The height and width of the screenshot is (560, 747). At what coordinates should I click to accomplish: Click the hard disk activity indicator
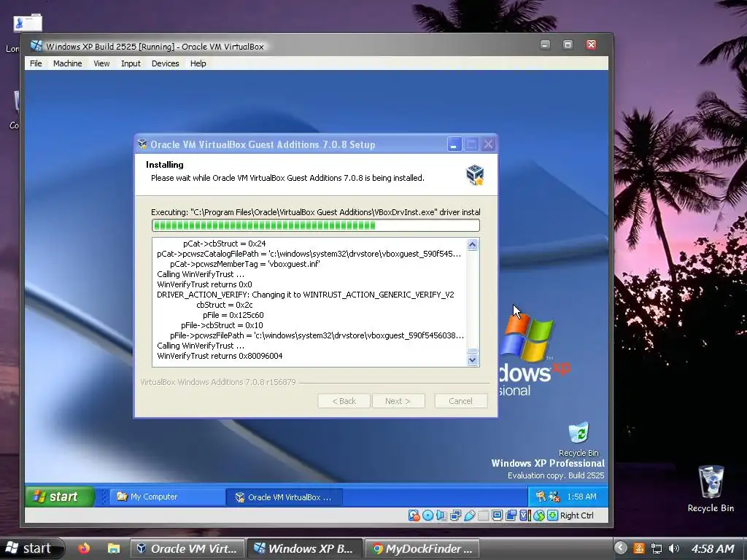(414, 516)
